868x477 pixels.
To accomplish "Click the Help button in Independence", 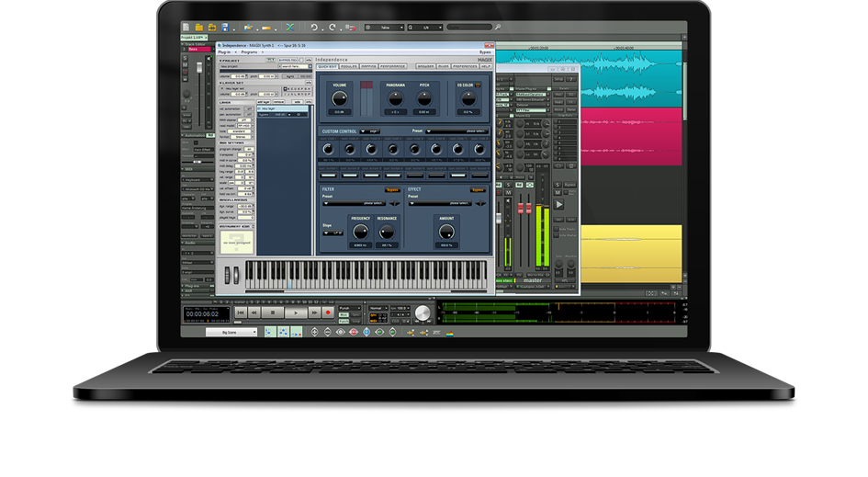I will pos(486,66).
